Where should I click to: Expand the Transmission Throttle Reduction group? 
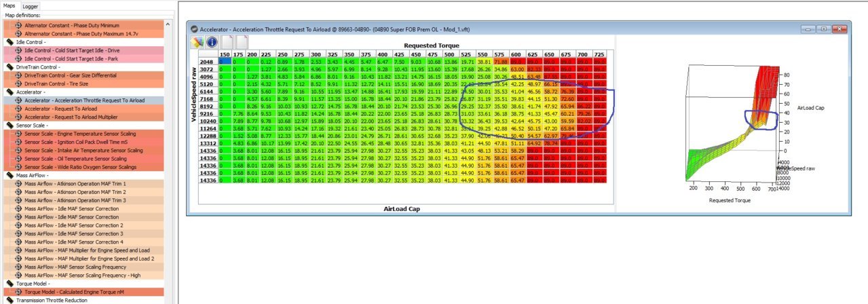(x=53, y=300)
